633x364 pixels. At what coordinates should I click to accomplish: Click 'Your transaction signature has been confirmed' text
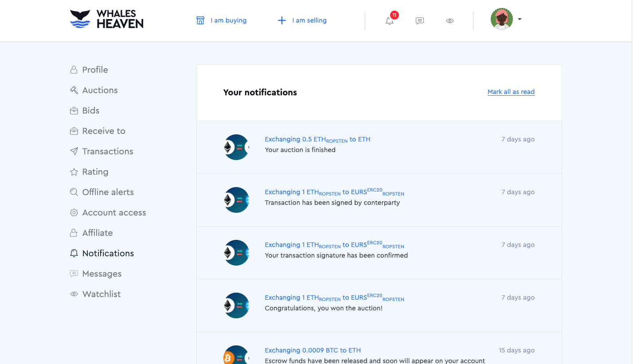pyautogui.click(x=336, y=255)
